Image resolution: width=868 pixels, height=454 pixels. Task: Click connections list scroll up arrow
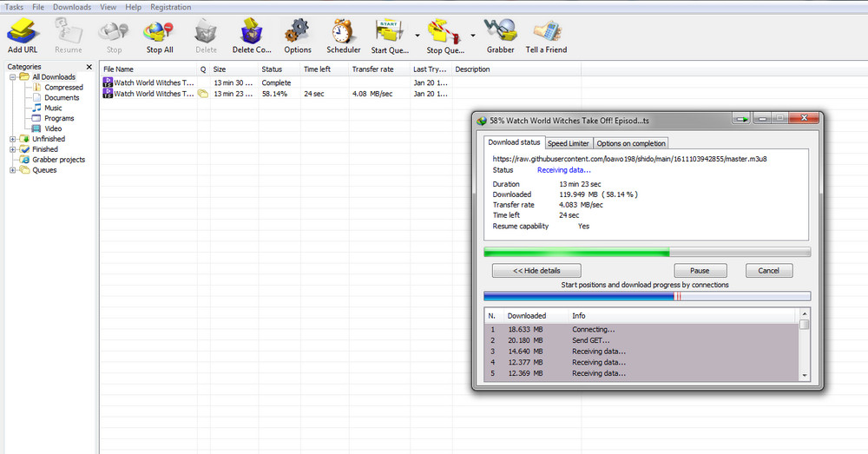click(x=805, y=314)
